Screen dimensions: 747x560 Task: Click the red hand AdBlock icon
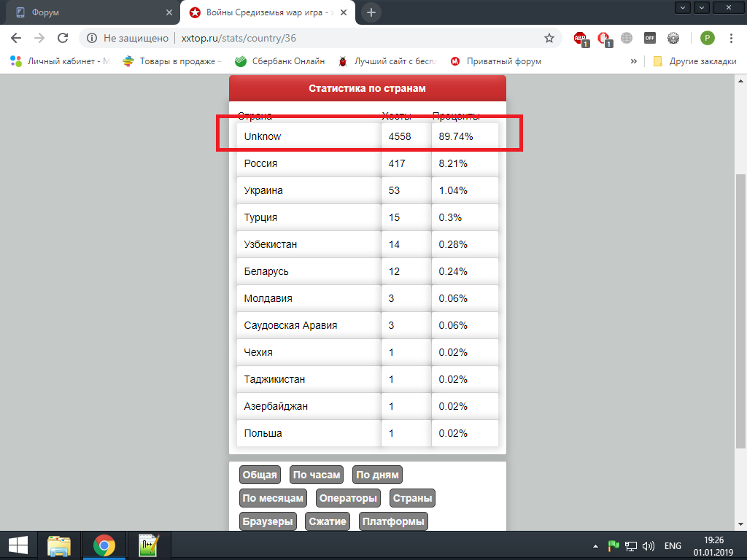pyautogui.click(x=603, y=38)
